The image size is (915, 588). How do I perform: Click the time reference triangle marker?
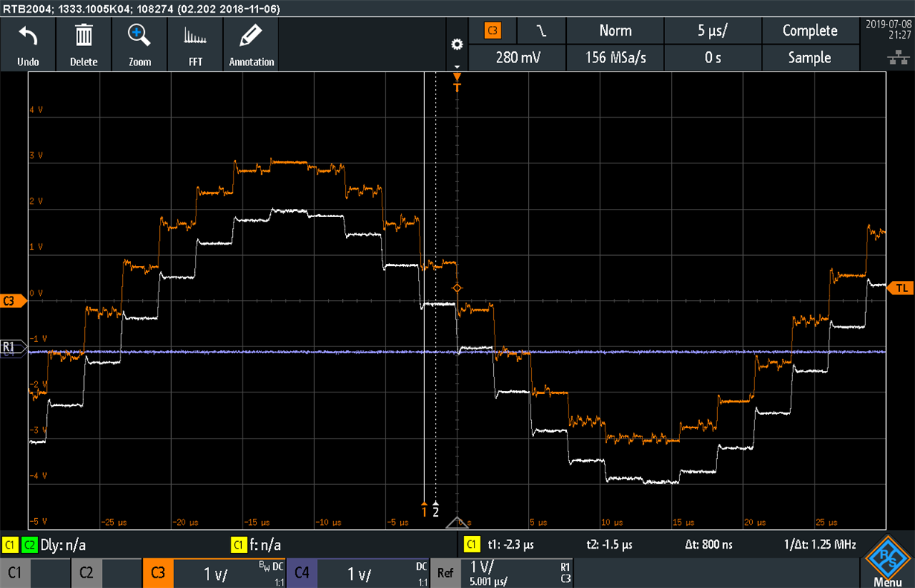pos(457,523)
